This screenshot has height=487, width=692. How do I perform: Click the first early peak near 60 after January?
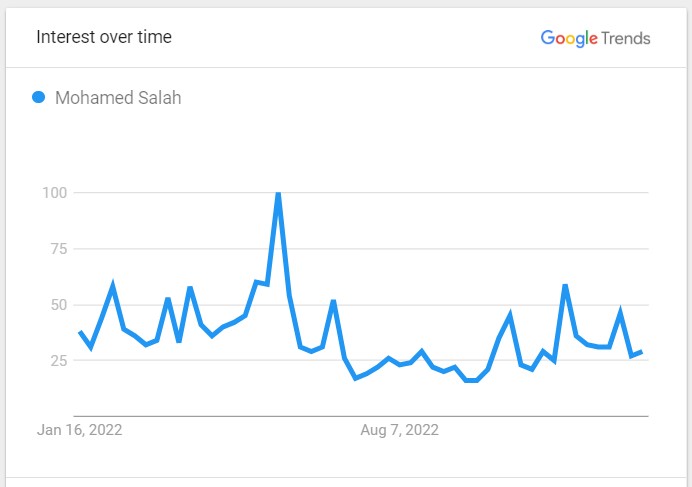tap(113, 285)
